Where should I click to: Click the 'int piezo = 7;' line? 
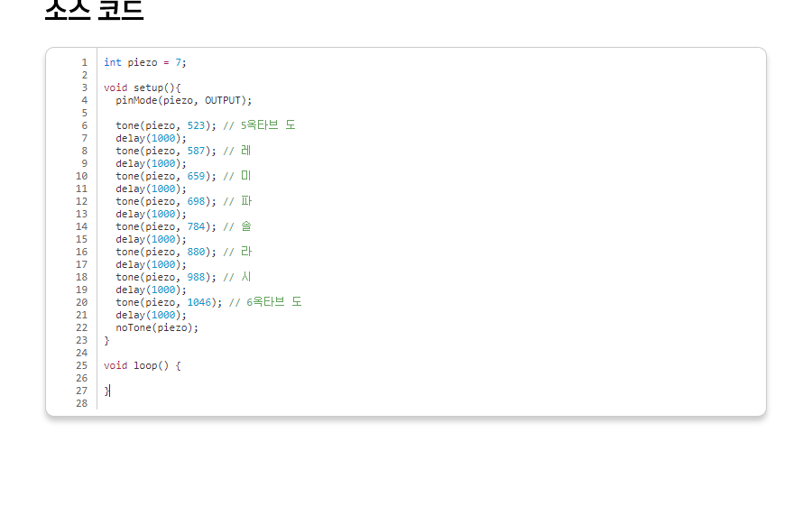pyautogui.click(x=144, y=62)
